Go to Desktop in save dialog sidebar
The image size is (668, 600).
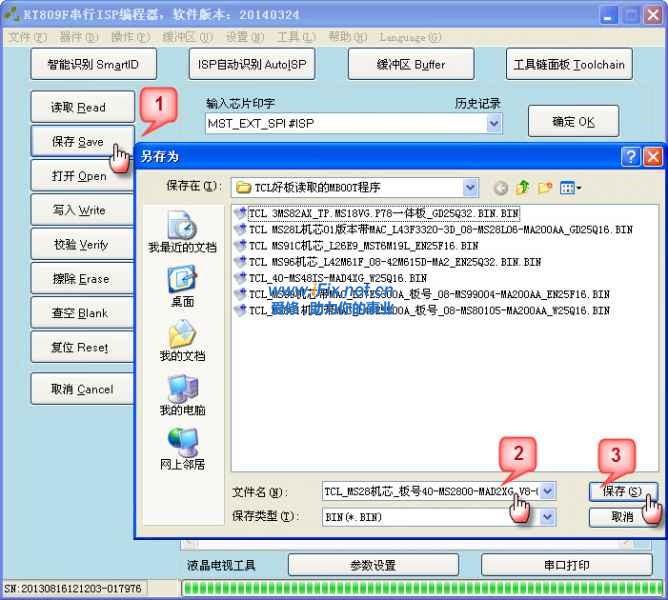tap(182, 286)
